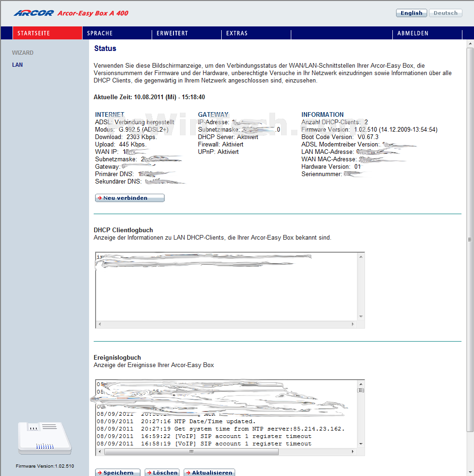Click event log scroll down arrow
Screen dimensions: 474x476
coord(361,444)
